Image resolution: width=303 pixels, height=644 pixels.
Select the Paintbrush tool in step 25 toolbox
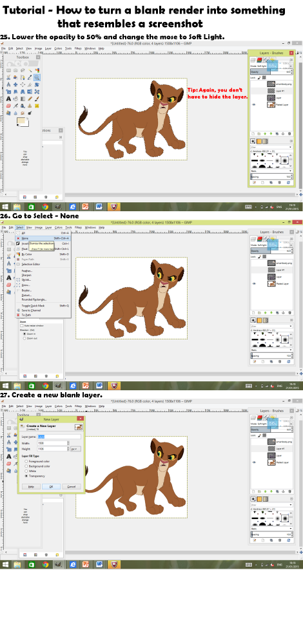(x=37, y=99)
